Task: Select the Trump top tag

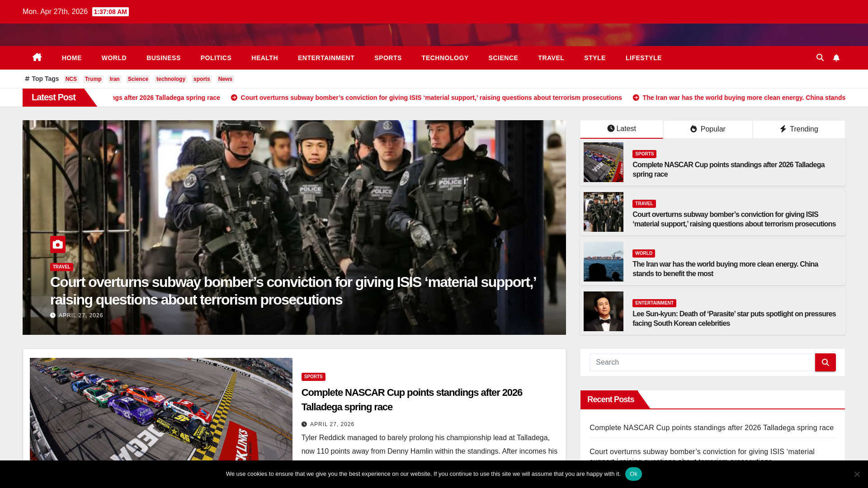Action: pyautogui.click(x=93, y=79)
